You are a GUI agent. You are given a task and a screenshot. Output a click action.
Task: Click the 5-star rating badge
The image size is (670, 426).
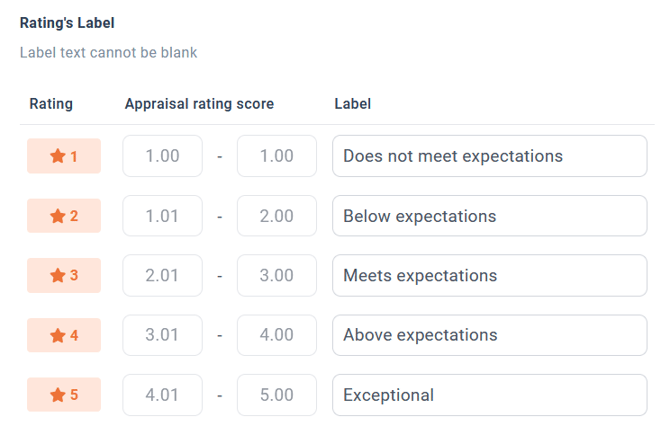pyautogui.click(x=64, y=394)
